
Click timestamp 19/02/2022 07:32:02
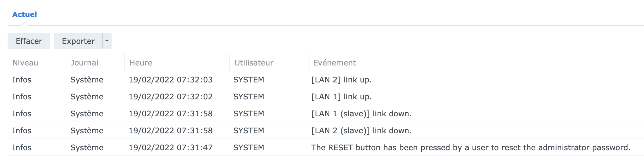(x=171, y=97)
